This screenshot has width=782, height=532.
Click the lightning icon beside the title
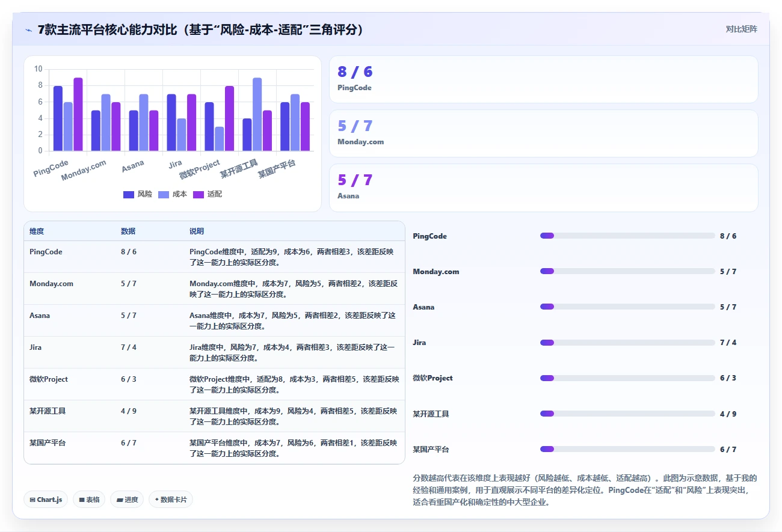[28, 29]
